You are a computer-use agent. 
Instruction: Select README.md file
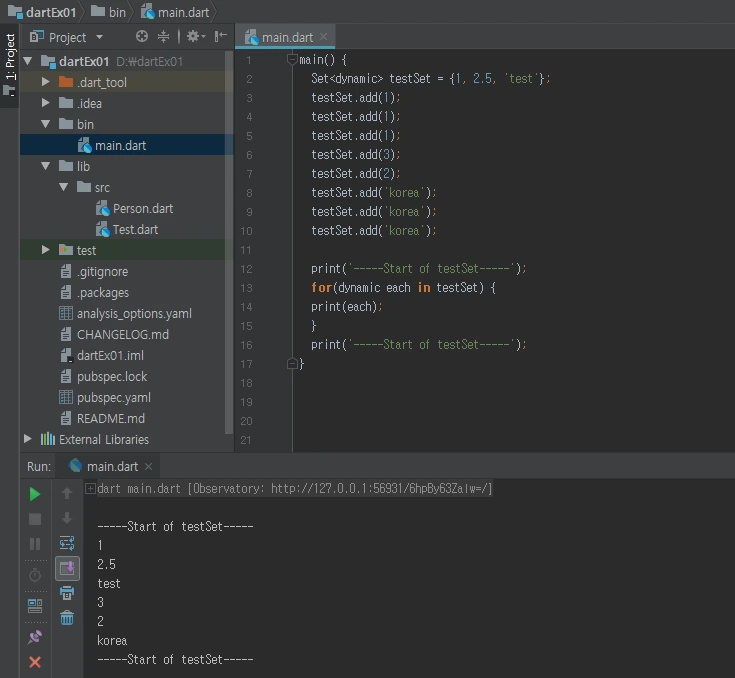tap(102, 418)
